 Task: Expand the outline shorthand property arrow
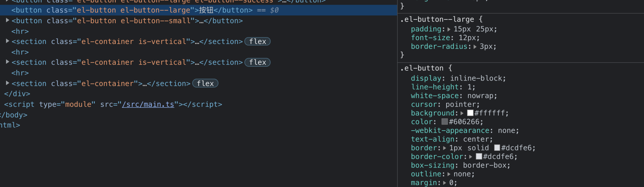pos(449,174)
